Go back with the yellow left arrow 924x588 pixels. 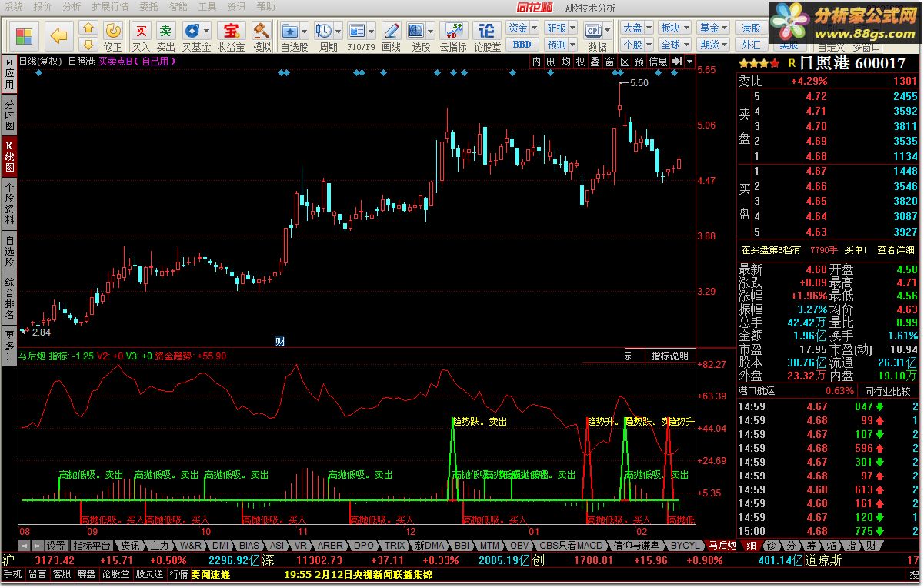click(x=58, y=35)
